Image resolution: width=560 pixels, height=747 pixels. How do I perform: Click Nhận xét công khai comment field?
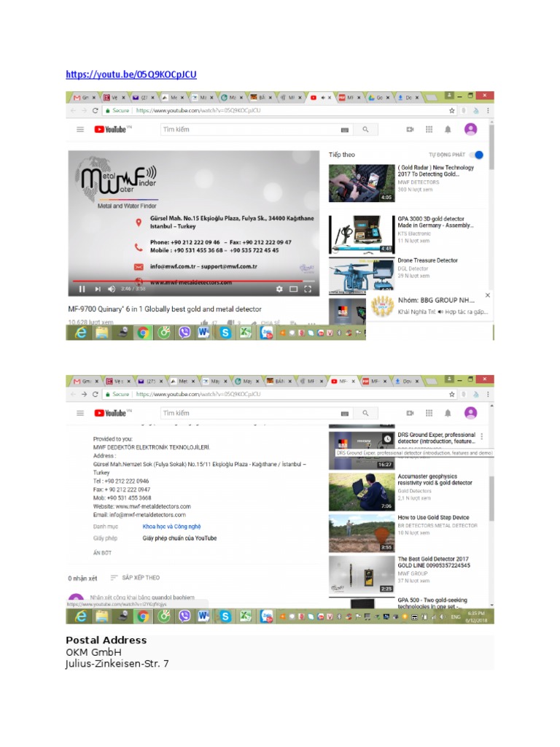click(x=142, y=597)
